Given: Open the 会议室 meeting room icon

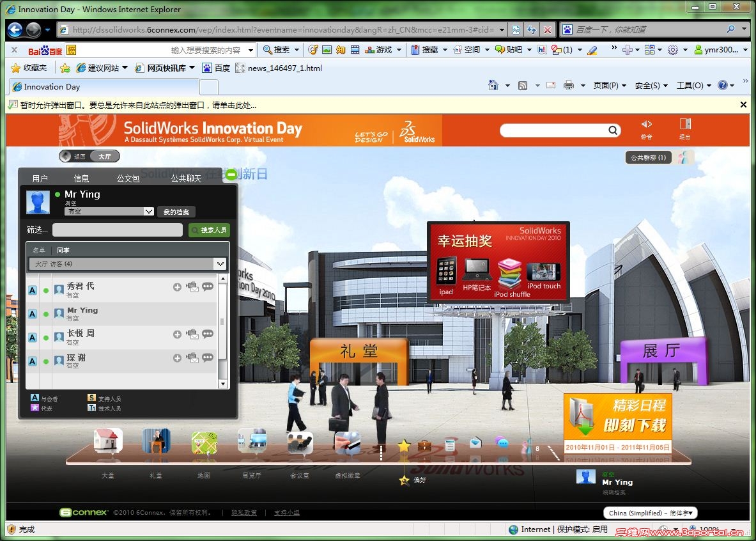Looking at the screenshot, I should 300,442.
